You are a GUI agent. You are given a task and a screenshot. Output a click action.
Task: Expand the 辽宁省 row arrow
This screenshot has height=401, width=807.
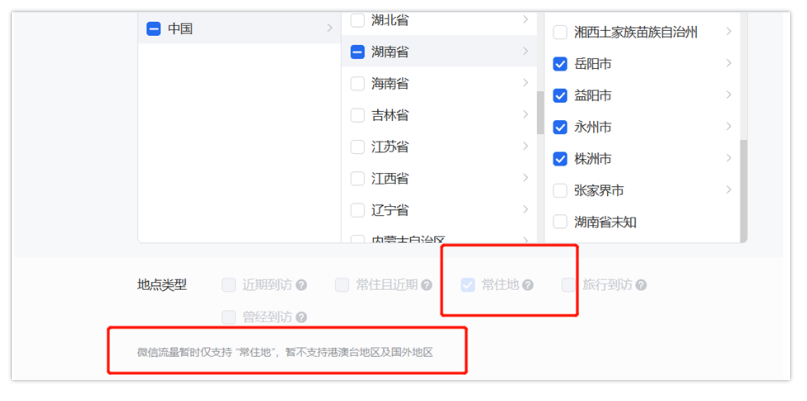(x=525, y=210)
